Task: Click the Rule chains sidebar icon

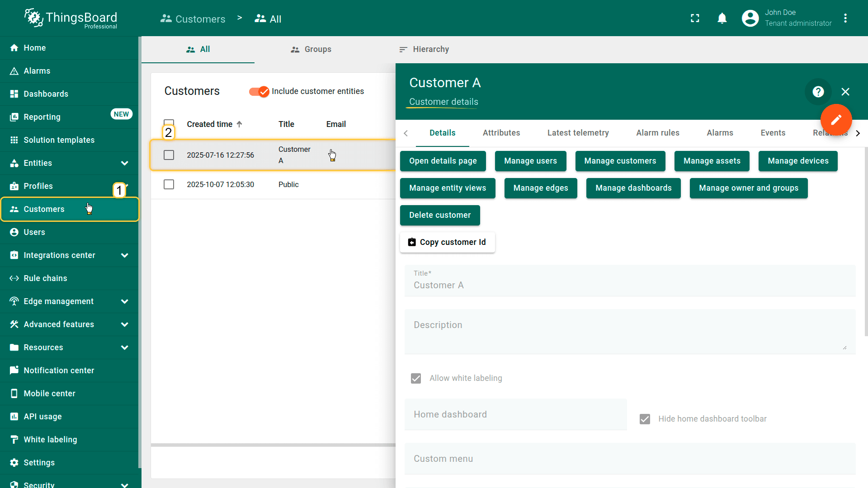Action: [x=14, y=278]
